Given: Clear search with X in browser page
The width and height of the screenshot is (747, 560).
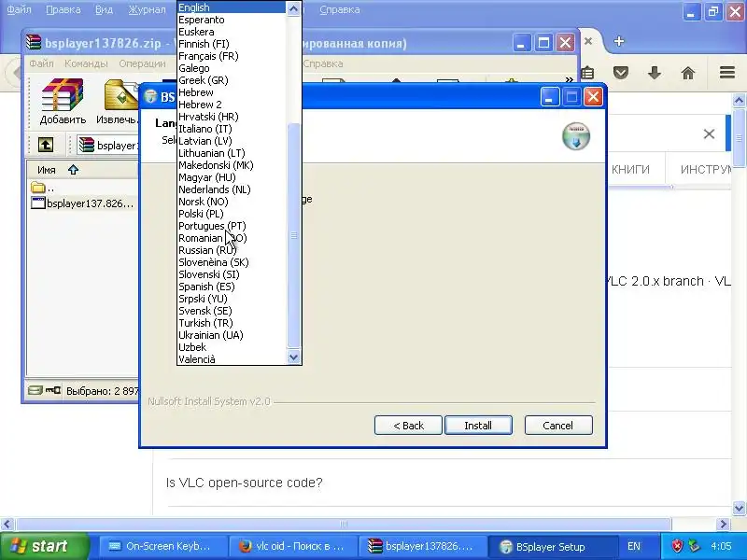Looking at the screenshot, I should 709,134.
